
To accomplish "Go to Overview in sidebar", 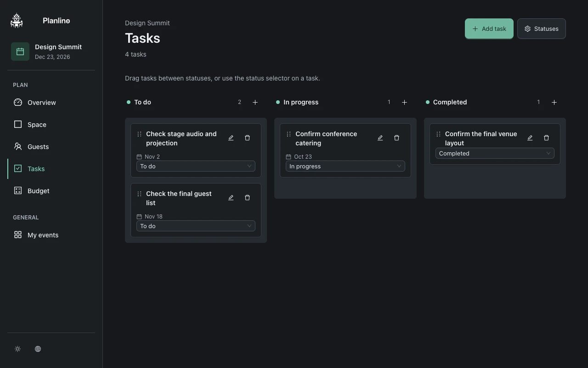I will [51, 103].
